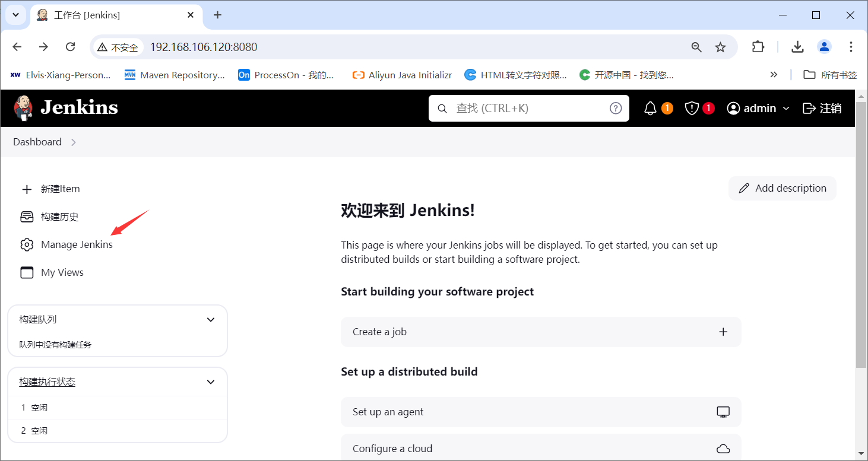
Task: Reload the page
Action: [70, 47]
